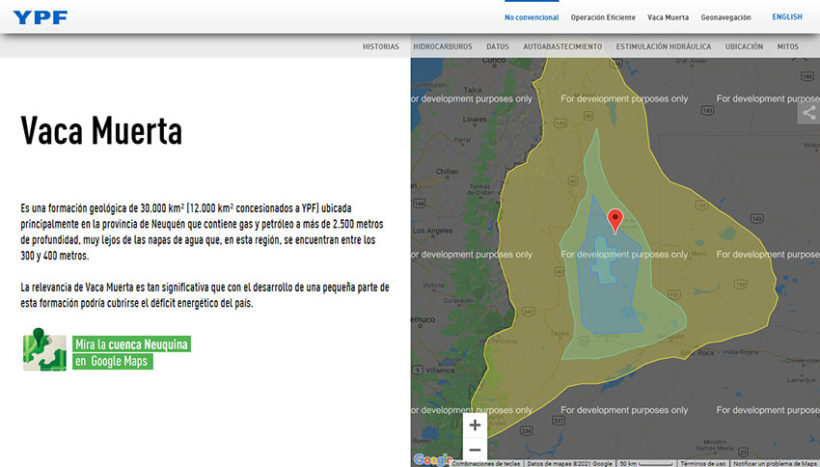This screenshot has height=467, width=820.
Task: Click Mira la cuenca Neuquina link
Action: [x=131, y=344]
